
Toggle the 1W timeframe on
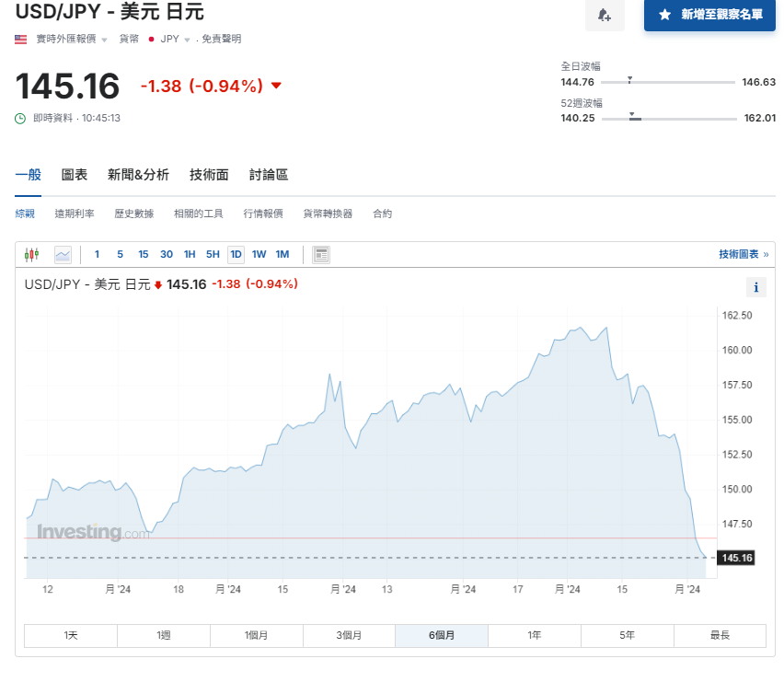[259, 254]
